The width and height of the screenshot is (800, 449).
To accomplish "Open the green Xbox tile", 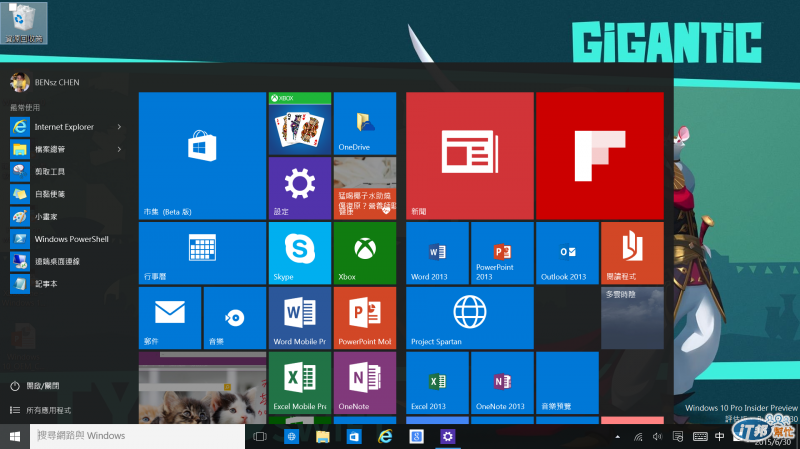I will pos(365,253).
